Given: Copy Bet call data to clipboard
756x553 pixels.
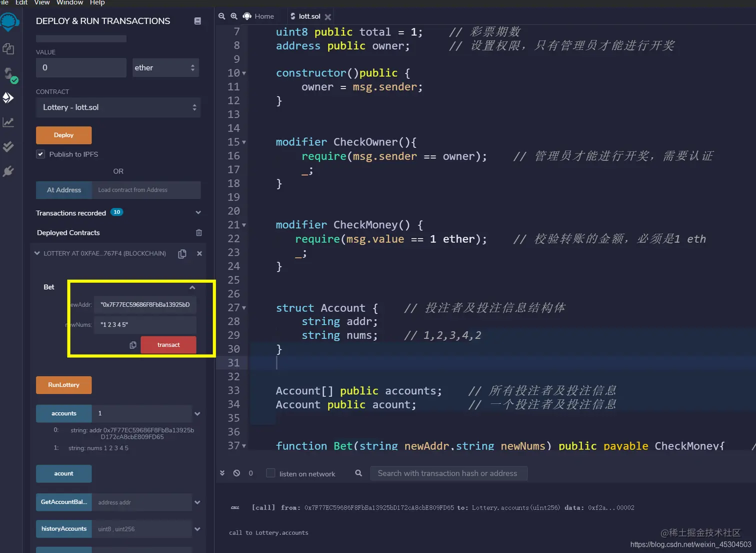Looking at the screenshot, I should [x=133, y=345].
